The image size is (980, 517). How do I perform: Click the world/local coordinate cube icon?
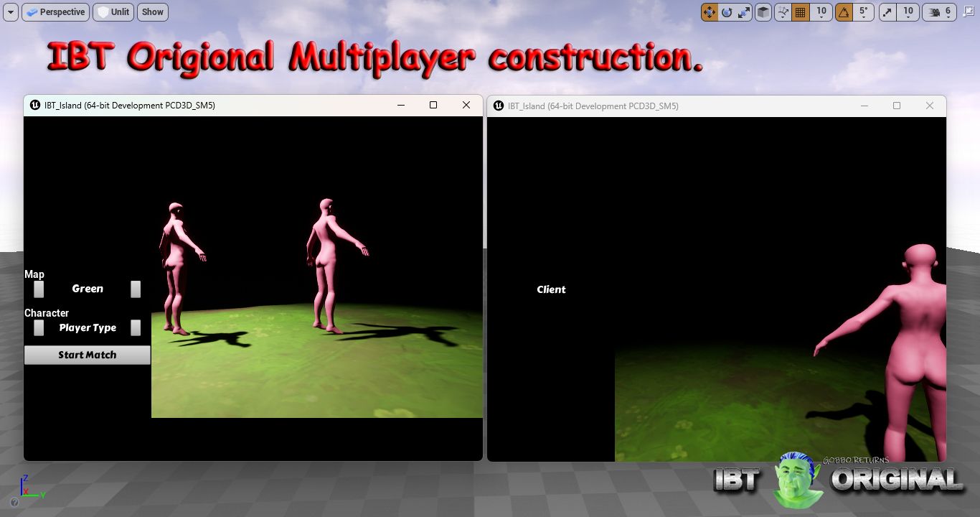tap(763, 12)
